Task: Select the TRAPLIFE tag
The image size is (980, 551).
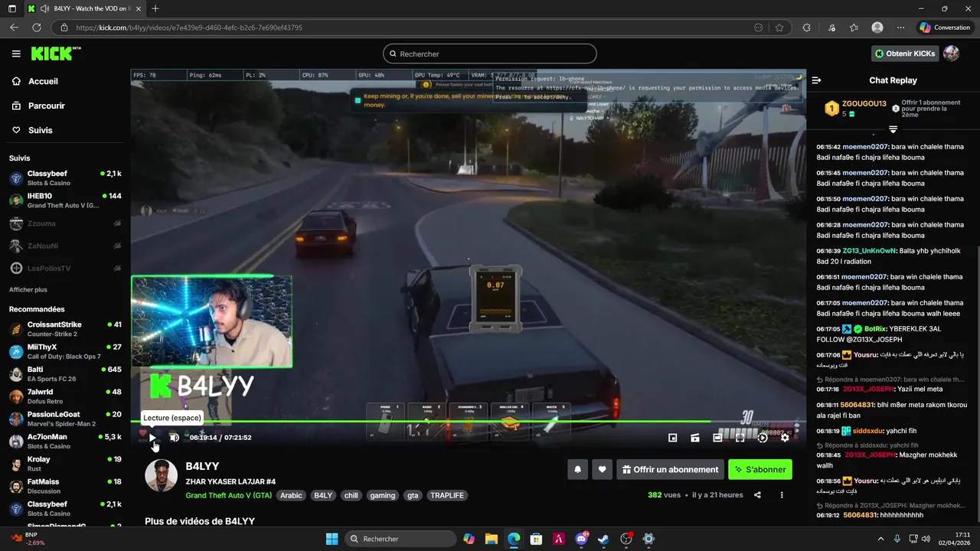Action: click(x=447, y=495)
